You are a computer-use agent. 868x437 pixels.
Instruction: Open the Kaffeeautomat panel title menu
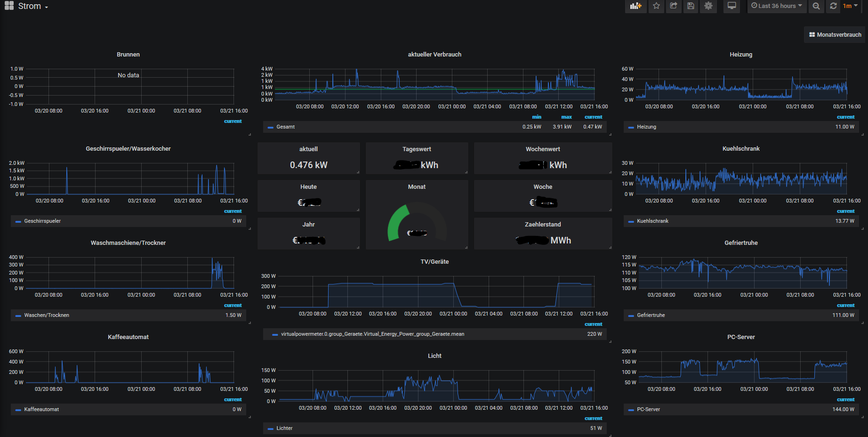coord(128,337)
